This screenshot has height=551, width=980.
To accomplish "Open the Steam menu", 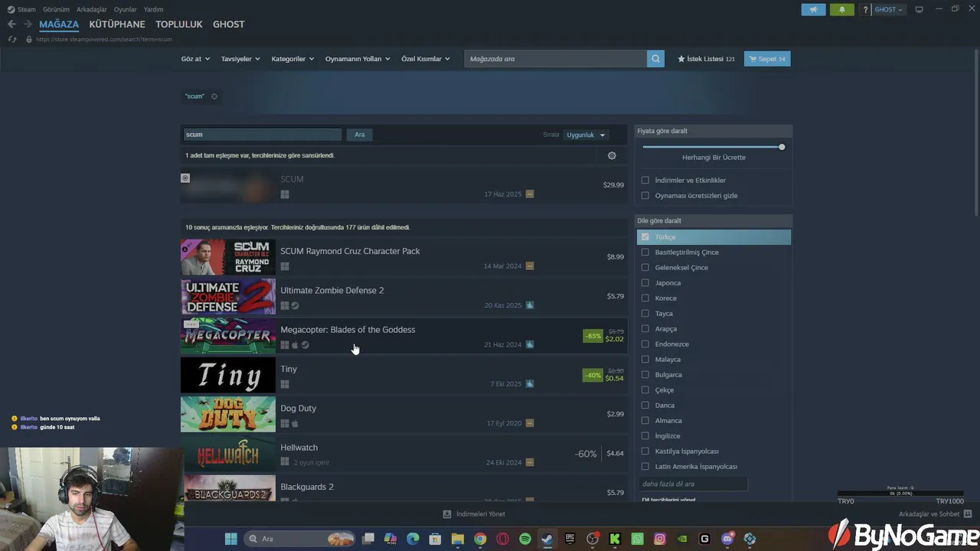I will (22, 9).
